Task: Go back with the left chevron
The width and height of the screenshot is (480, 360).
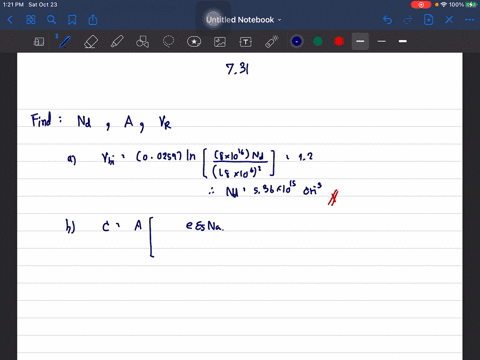Action: click(x=10, y=20)
